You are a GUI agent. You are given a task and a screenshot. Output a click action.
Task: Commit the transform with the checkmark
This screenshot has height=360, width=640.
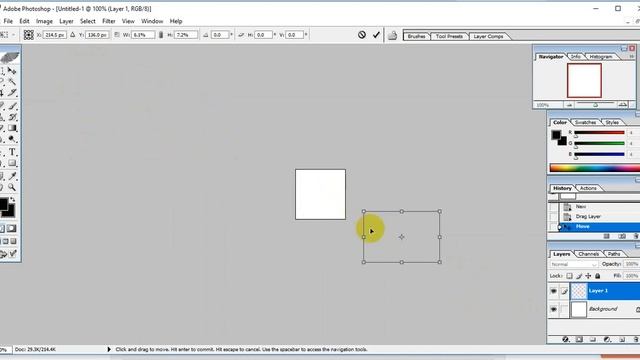point(376,35)
